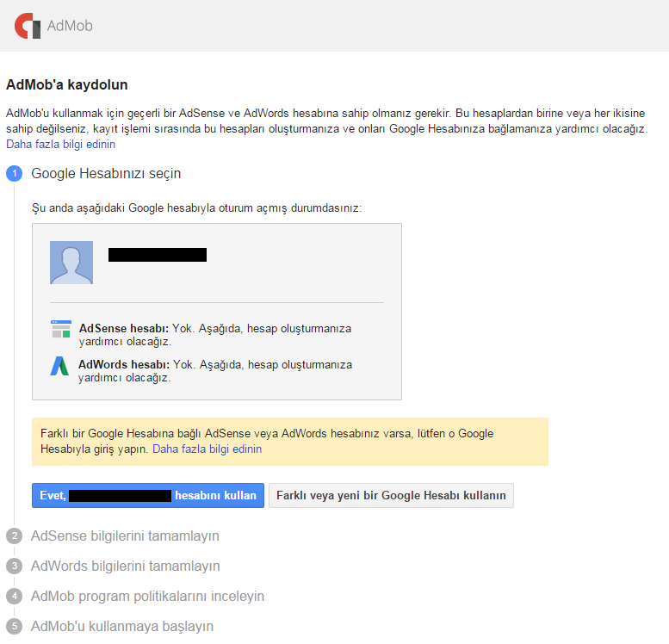The image size is (669, 644).
Task: Click 'Farklı veya yeni bir Google Hesabı kullanın'
Action: pyautogui.click(x=391, y=496)
